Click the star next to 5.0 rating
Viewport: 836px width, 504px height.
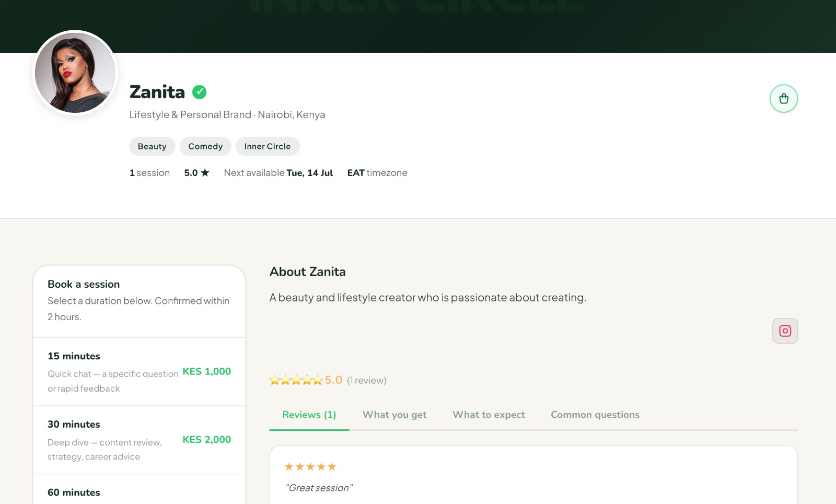pos(205,172)
